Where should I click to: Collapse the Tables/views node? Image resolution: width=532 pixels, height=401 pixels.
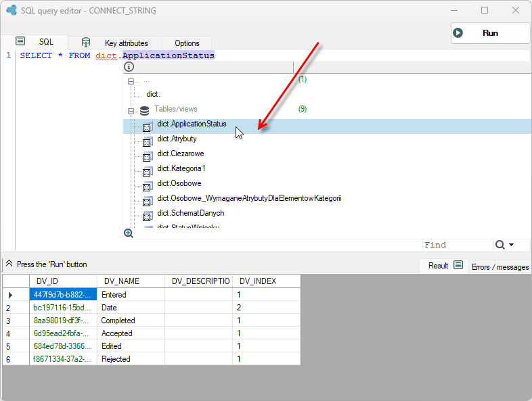(x=131, y=111)
